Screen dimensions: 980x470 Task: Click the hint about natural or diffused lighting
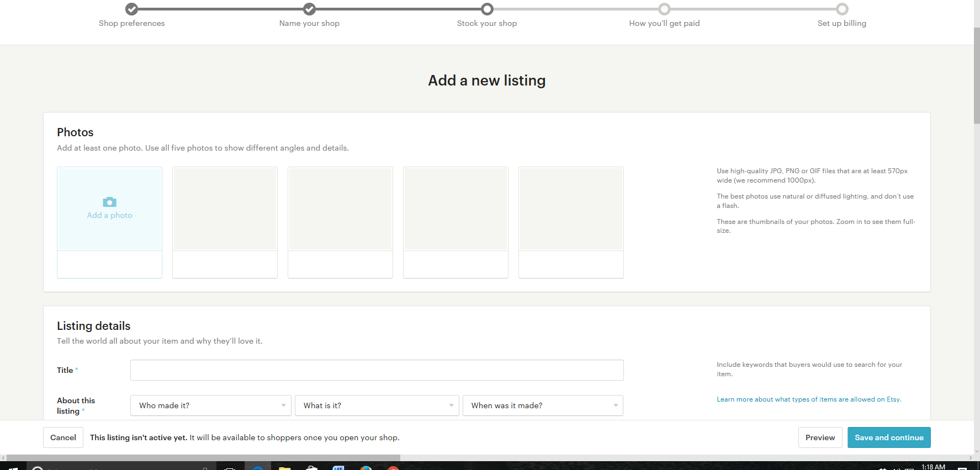pos(815,201)
